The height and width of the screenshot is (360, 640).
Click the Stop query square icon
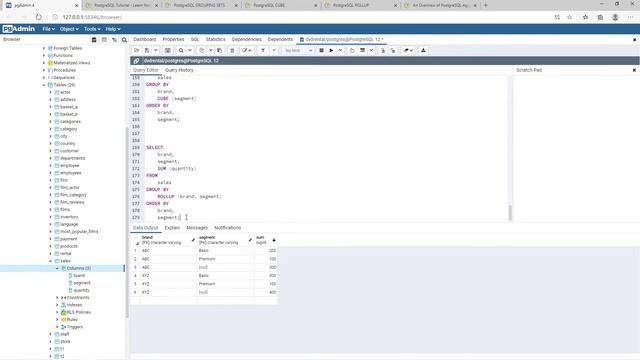pyautogui.click(x=321, y=50)
